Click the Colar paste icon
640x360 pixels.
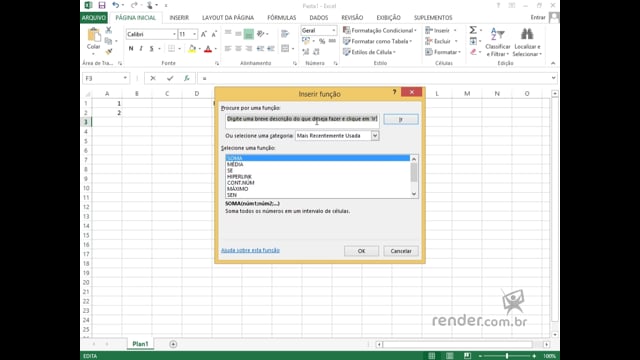93,35
